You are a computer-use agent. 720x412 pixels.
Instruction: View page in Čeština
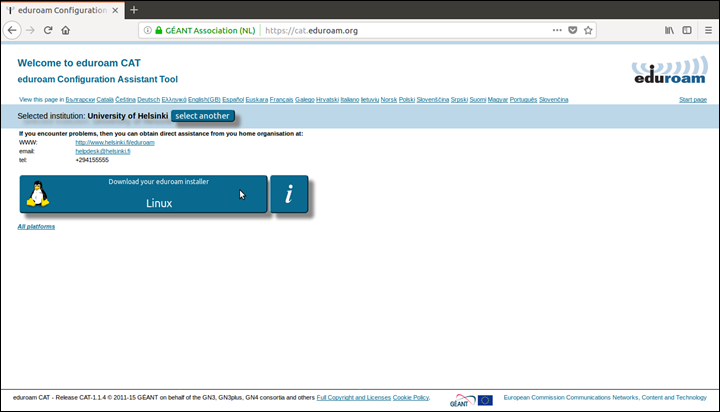pyautogui.click(x=125, y=100)
